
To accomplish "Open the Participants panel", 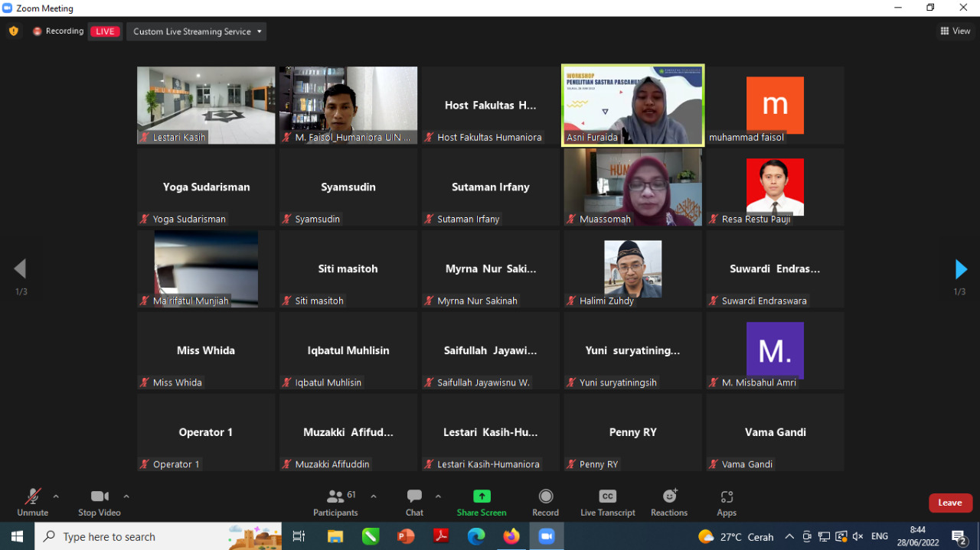I will [x=335, y=503].
